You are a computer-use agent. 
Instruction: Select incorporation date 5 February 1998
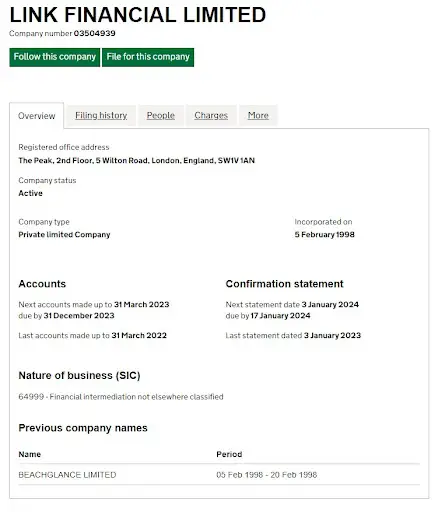[324, 235]
